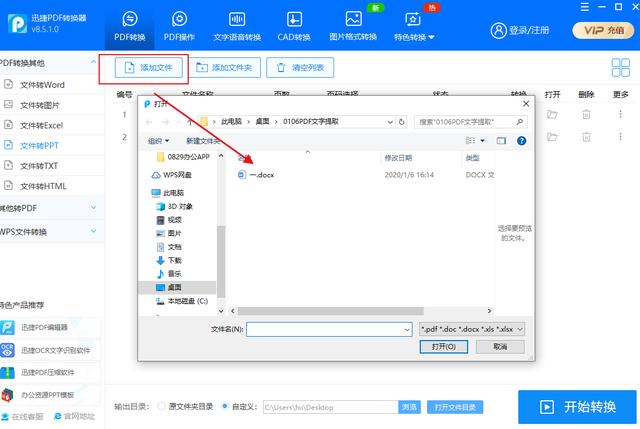Open folder icon for row 1

click(x=552, y=114)
